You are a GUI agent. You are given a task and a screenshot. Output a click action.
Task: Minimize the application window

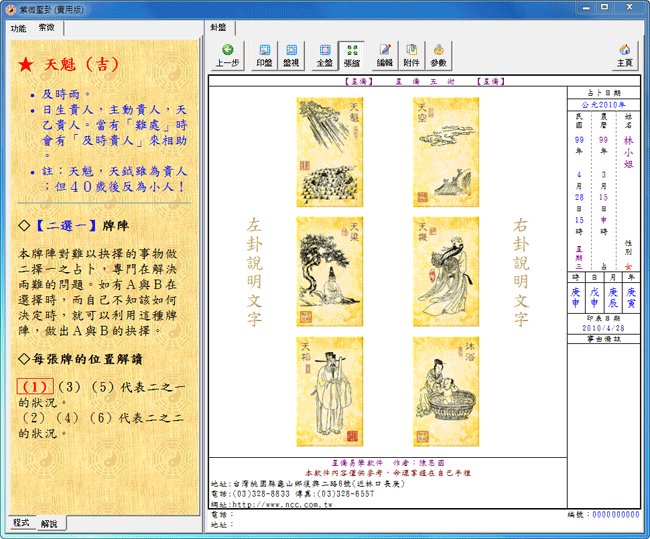click(587, 7)
